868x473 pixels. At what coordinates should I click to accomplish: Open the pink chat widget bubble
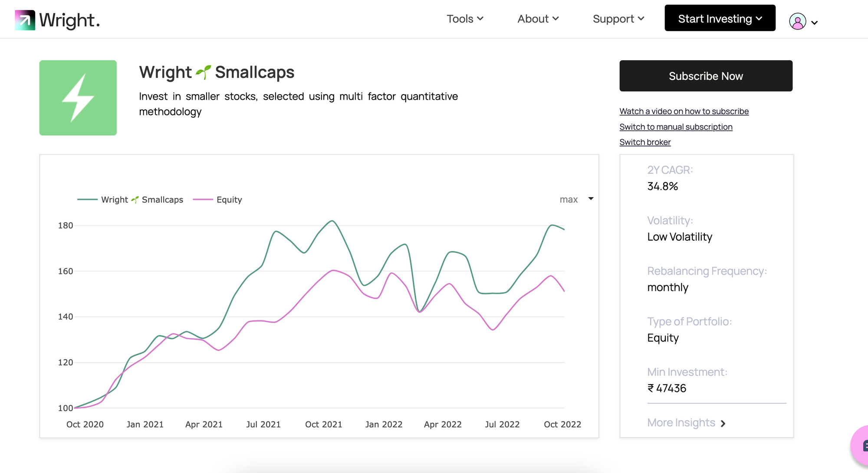click(x=860, y=446)
